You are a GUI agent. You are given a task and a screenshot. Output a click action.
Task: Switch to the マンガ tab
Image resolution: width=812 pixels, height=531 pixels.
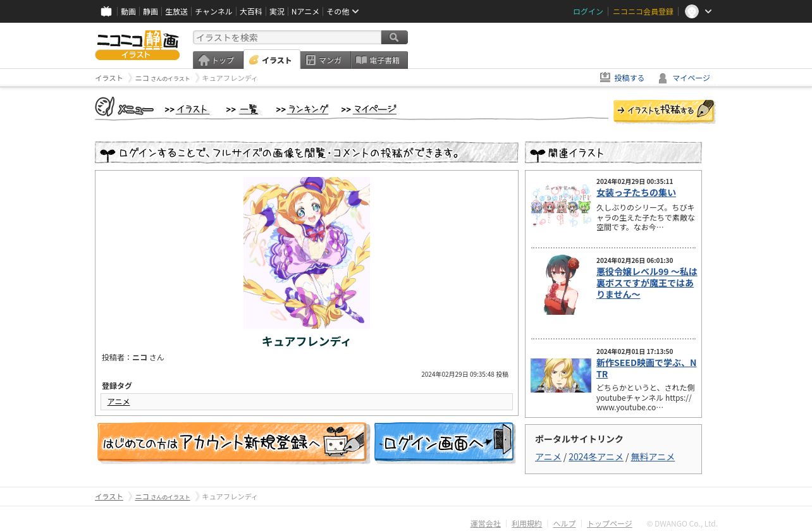[x=325, y=60]
